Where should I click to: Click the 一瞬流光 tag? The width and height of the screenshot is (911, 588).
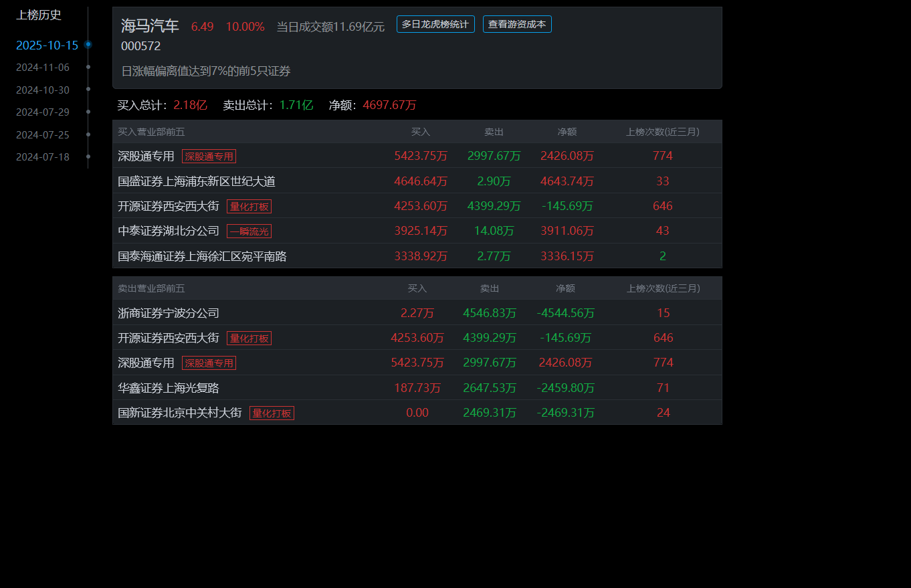(x=249, y=231)
